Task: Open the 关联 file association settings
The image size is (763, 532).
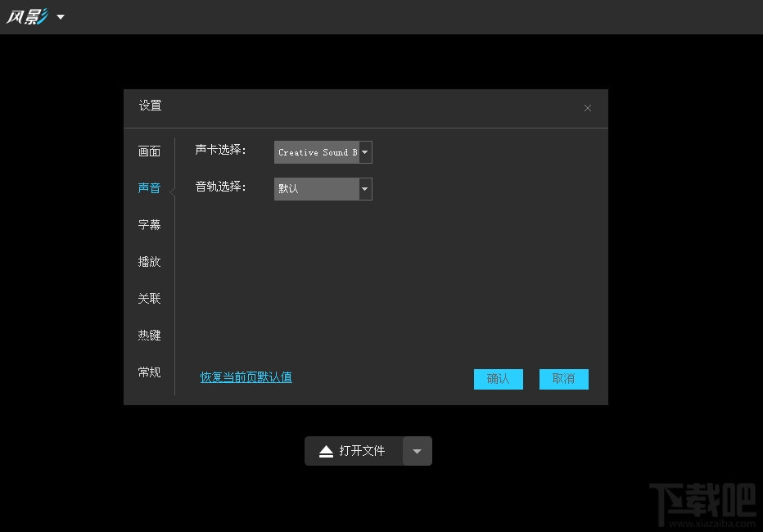Action: (x=149, y=298)
